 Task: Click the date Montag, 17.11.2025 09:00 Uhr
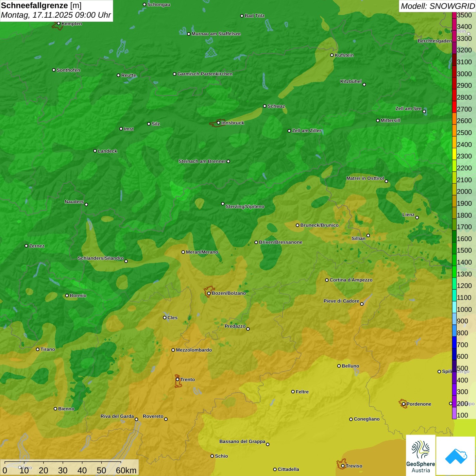(x=56, y=15)
